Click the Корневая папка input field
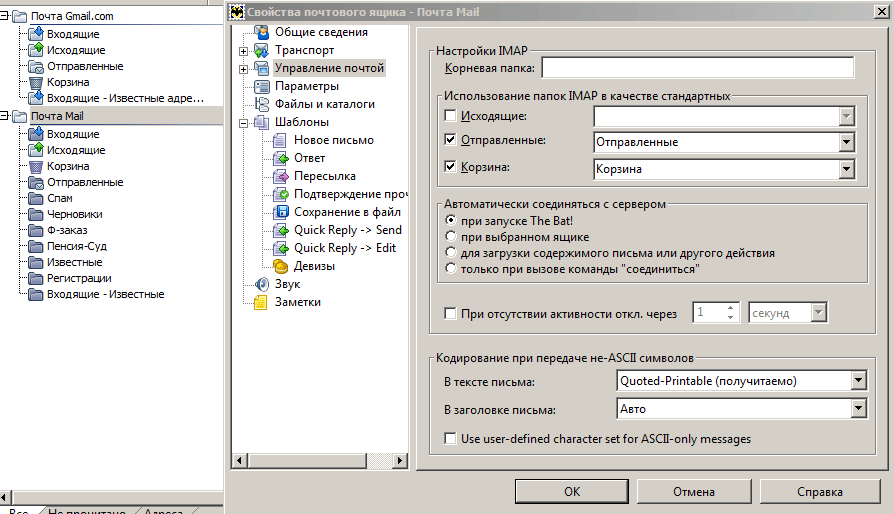Image resolution: width=894 pixels, height=514 pixels. [696, 68]
